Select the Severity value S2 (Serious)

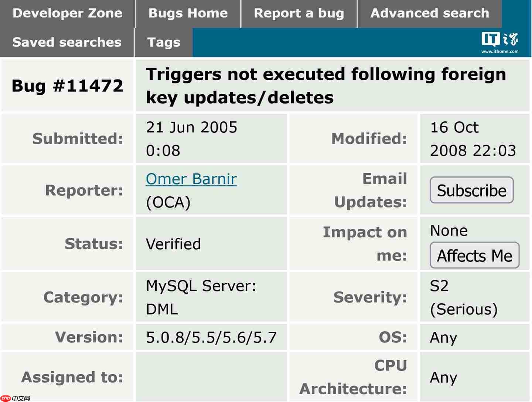(463, 297)
